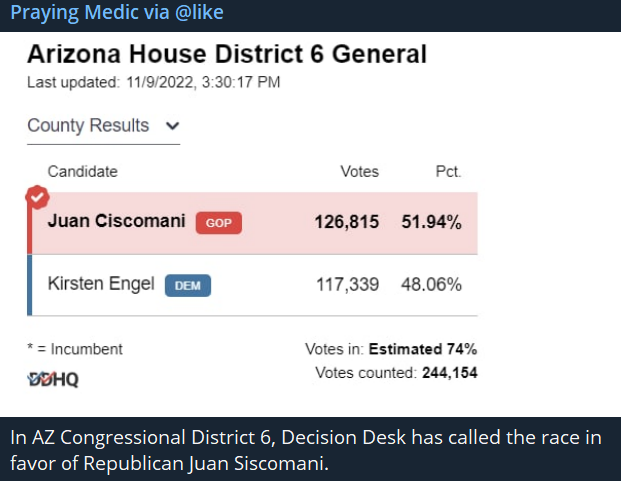This screenshot has width=621, height=481.
Task: Click the red GOP party badge
Action: tap(220, 223)
